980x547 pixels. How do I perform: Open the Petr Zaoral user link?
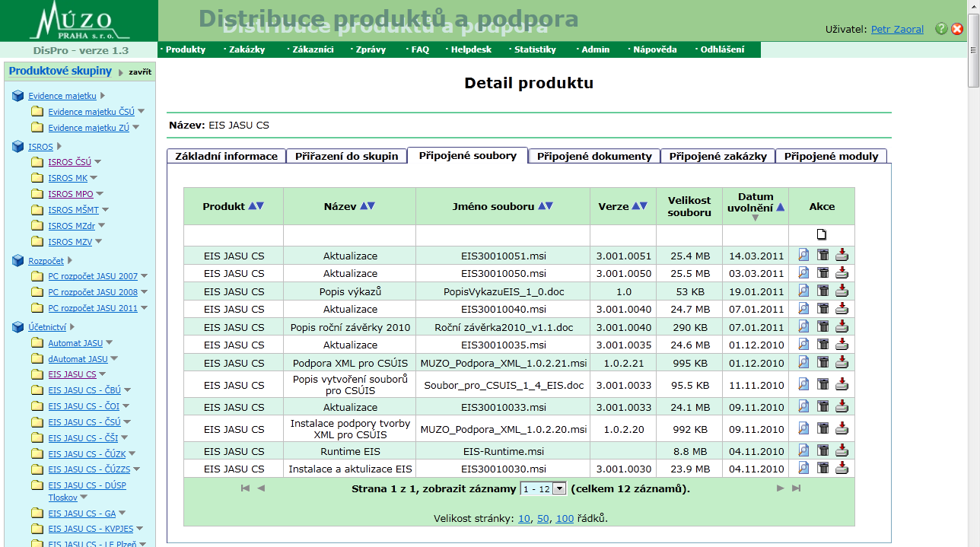tap(897, 30)
